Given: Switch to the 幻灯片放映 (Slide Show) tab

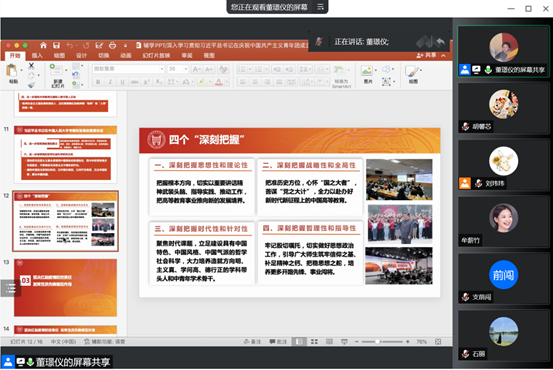Looking at the screenshot, I should tap(156, 55).
